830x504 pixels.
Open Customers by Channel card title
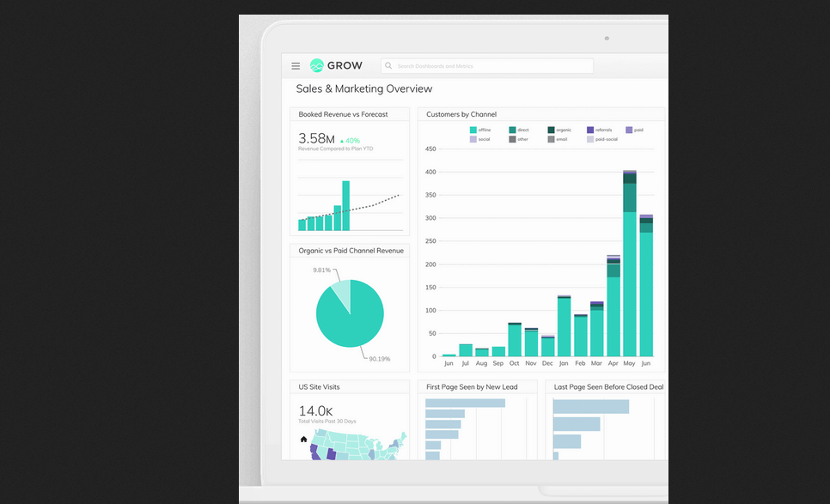(461, 114)
